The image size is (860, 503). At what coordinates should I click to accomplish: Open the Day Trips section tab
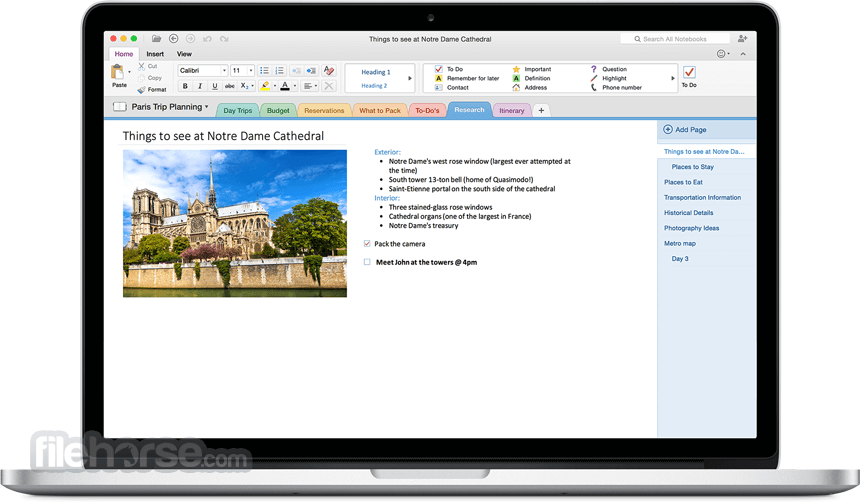point(237,110)
